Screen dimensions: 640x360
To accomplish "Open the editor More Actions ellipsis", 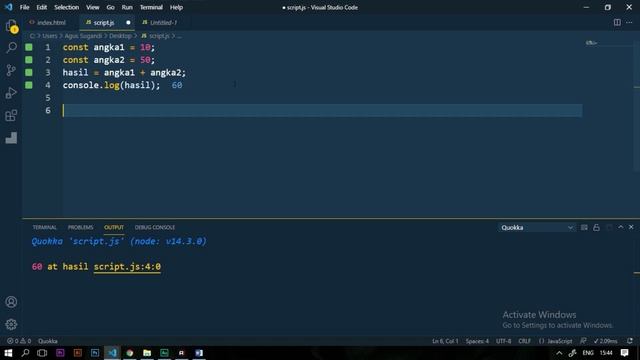I will click(x=629, y=22).
